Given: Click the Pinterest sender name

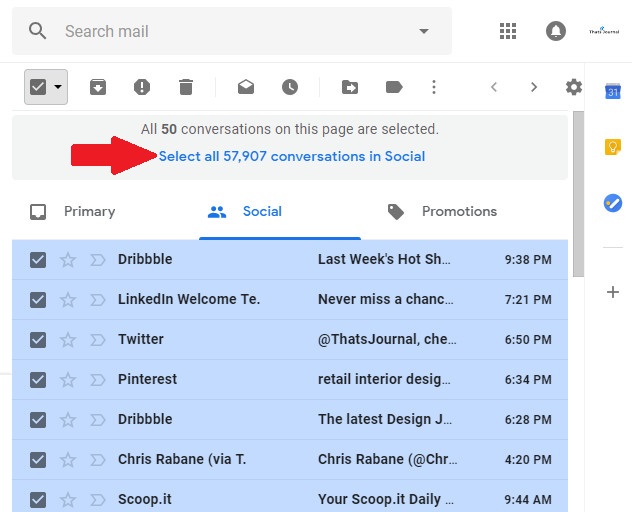Looking at the screenshot, I should (x=147, y=379).
